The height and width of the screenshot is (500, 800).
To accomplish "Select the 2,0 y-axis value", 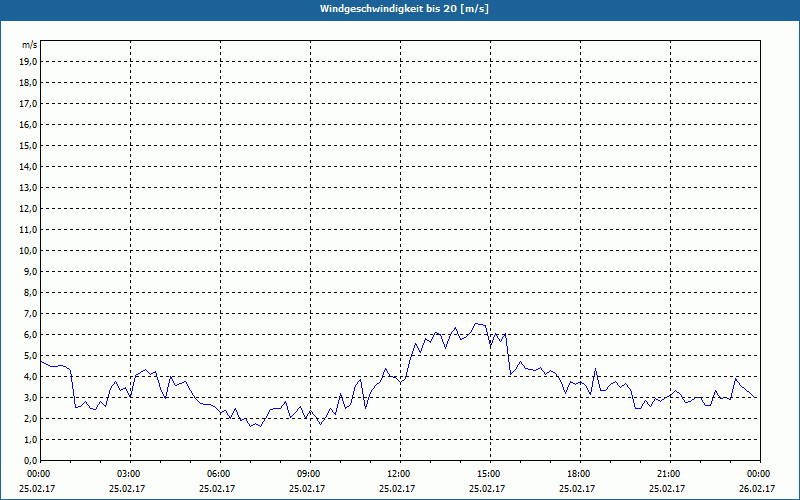I will pyautogui.click(x=30, y=418).
